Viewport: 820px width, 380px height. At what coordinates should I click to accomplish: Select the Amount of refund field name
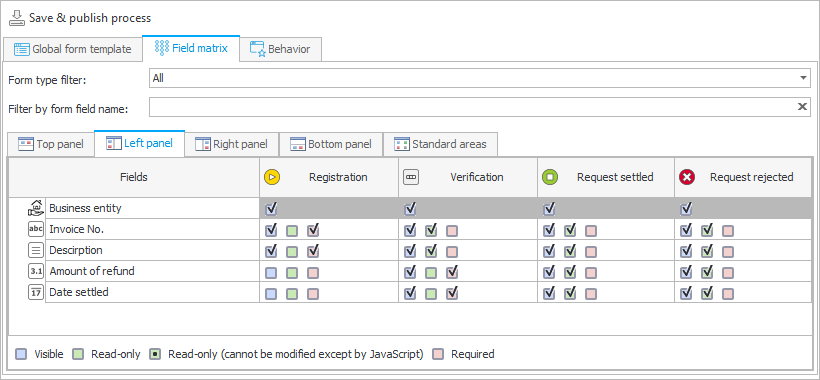(x=92, y=271)
